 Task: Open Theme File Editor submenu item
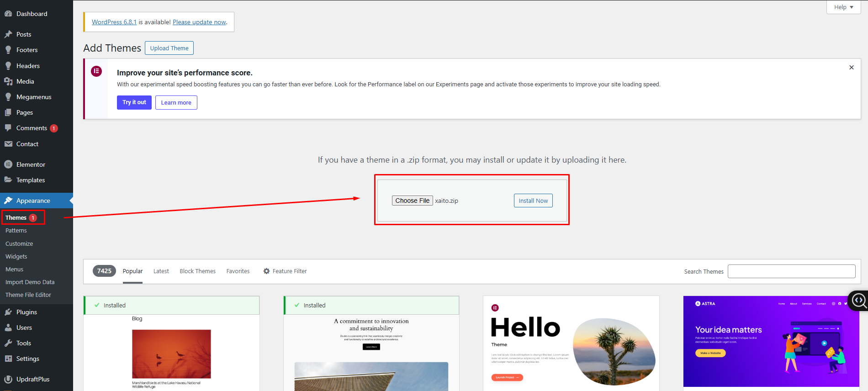point(28,295)
